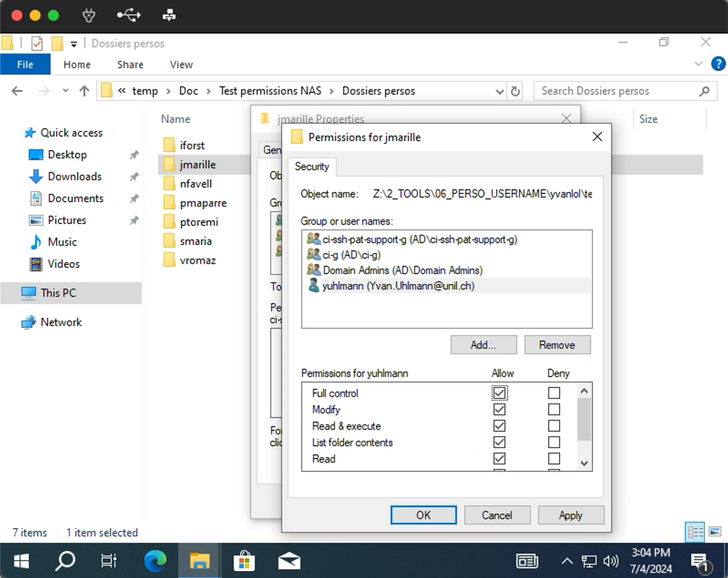Click the Add... button
728x578 pixels.
483,345
